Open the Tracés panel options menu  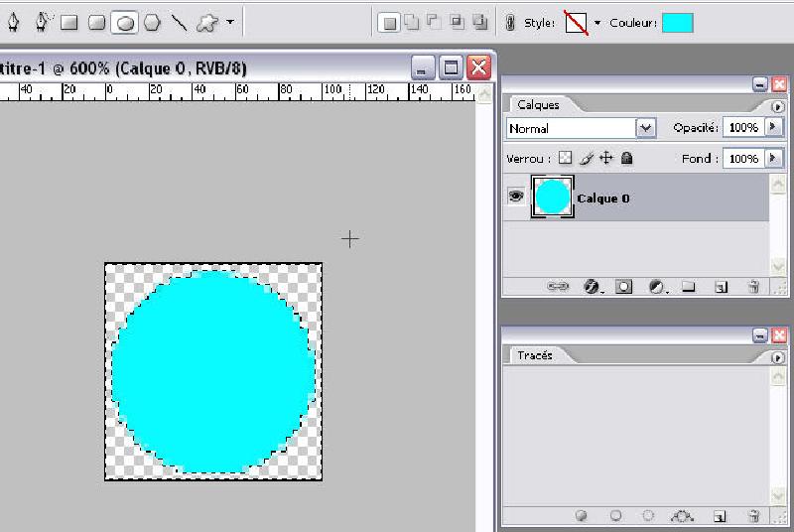click(x=777, y=357)
